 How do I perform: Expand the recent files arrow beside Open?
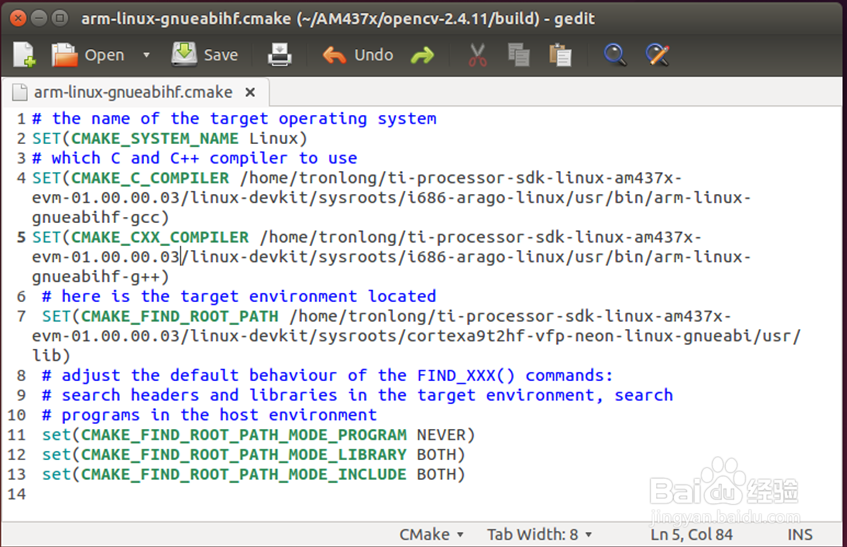click(x=146, y=55)
